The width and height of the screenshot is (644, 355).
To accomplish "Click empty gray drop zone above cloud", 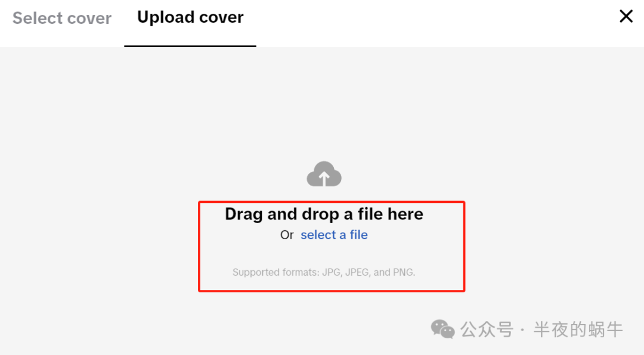I will (x=324, y=103).
